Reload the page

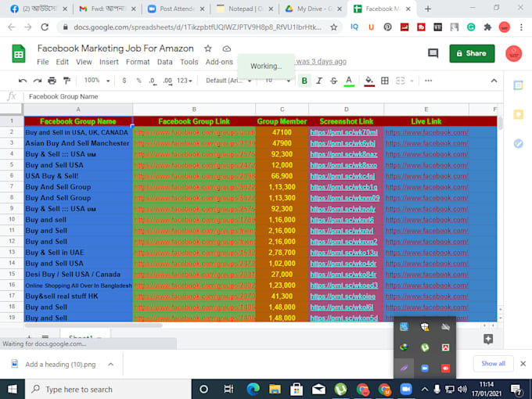coord(45,27)
